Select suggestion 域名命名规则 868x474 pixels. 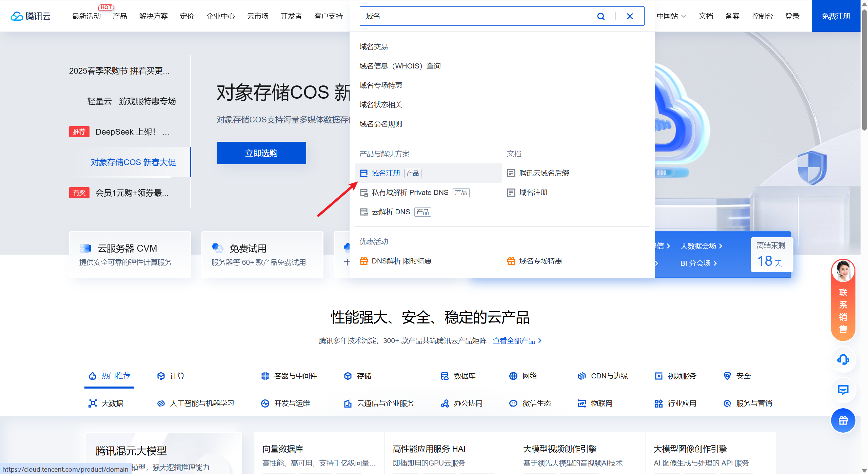tap(381, 124)
